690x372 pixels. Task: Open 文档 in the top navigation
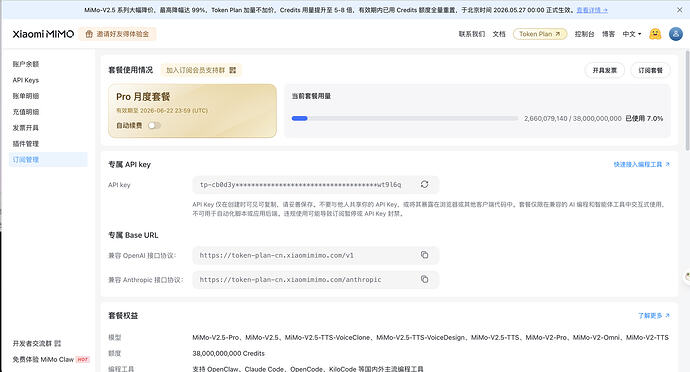coord(499,34)
